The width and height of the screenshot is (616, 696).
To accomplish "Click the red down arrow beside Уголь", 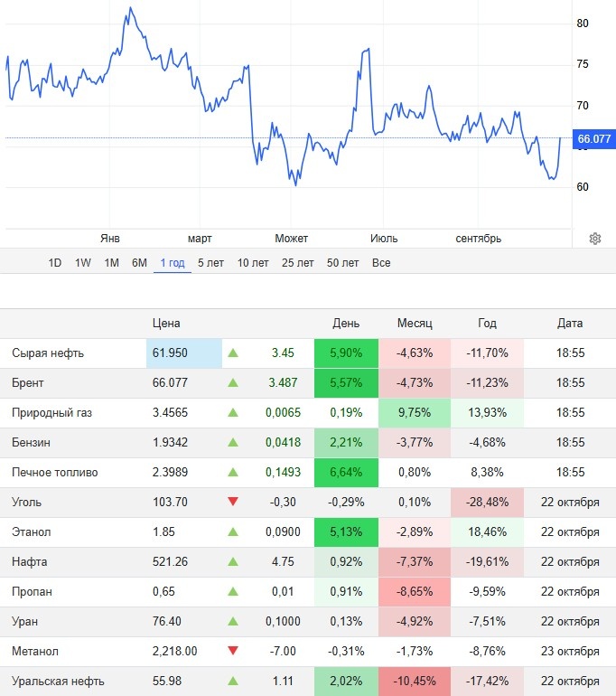I will point(233,503).
